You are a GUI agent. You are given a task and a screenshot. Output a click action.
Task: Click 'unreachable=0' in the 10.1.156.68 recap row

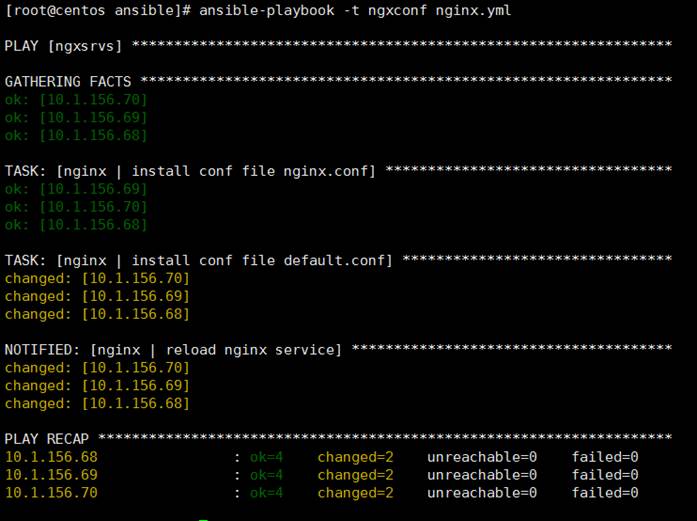pyautogui.click(x=482, y=457)
